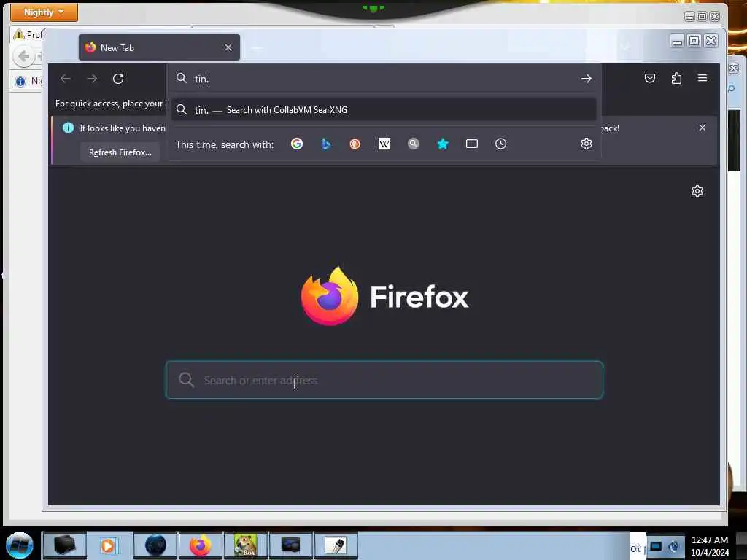Search this time with Google
This screenshot has height=560, width=747.
(x=297, y=144)
